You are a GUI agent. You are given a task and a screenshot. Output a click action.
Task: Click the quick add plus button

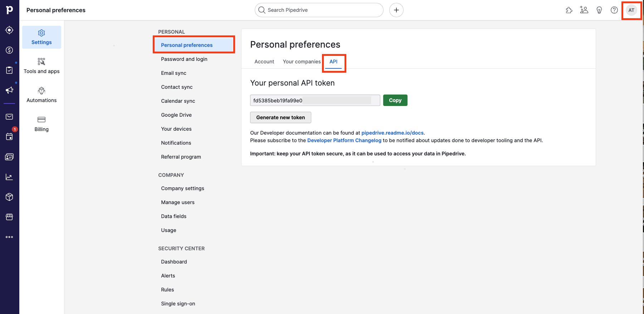(x=396, y=10)
